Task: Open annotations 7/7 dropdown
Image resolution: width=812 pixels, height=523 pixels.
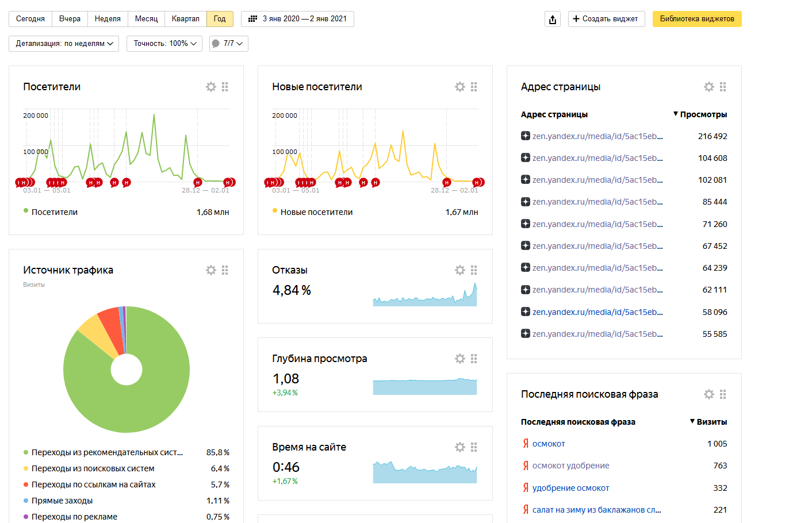Action: [229, 44]
